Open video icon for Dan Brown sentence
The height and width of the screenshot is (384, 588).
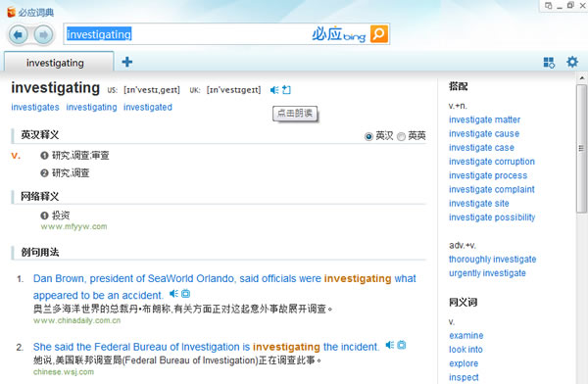(185, 293)
